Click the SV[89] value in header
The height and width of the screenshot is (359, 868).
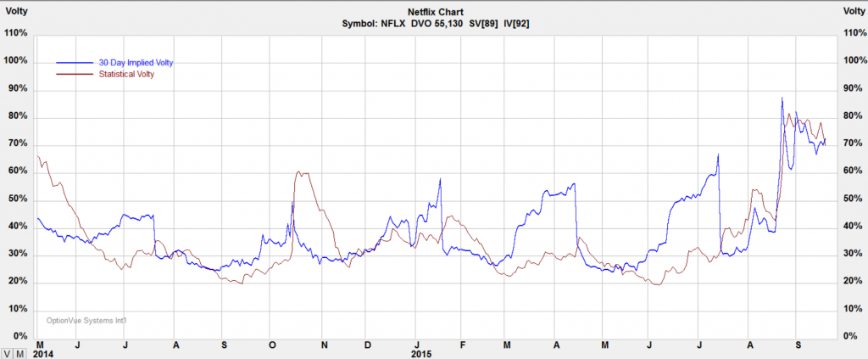(481, 24)
